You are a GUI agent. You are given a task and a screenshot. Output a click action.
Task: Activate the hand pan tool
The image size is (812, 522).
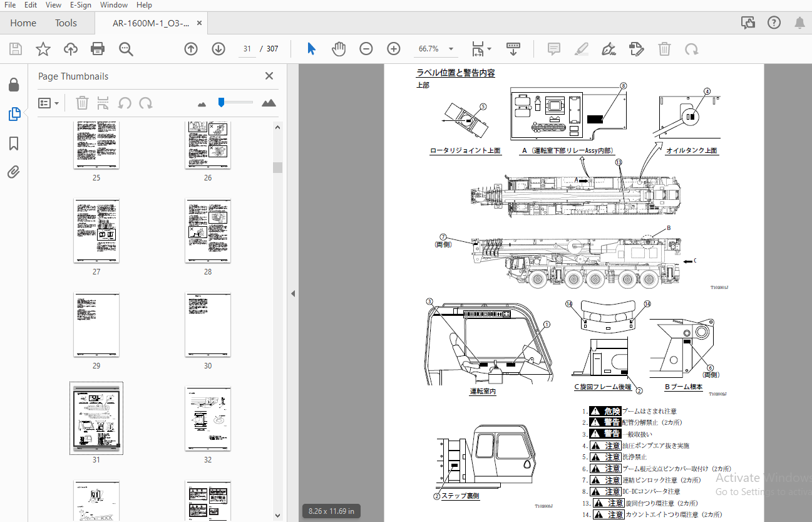point(339,49)
